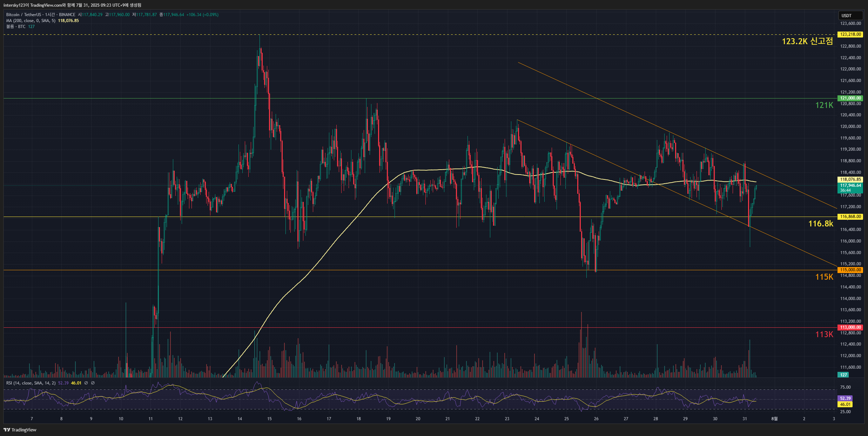Select the green '121K' text annotation
This screenshot has width=868, height=436.
pos(824,105)
